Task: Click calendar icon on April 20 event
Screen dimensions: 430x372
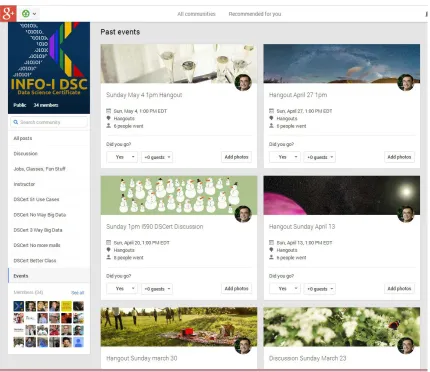Action: 108,242
